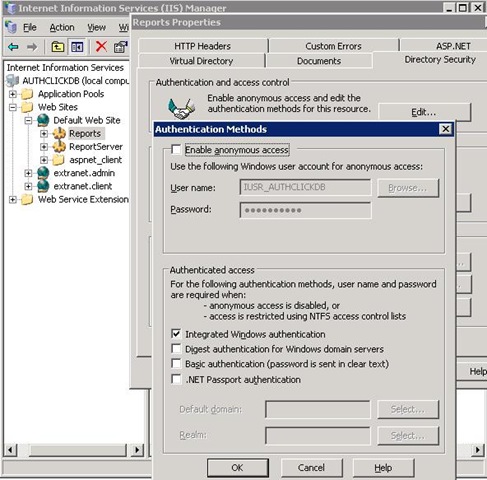
Task: Expand the extranet.client node
Action: click(x=28, y=186)
